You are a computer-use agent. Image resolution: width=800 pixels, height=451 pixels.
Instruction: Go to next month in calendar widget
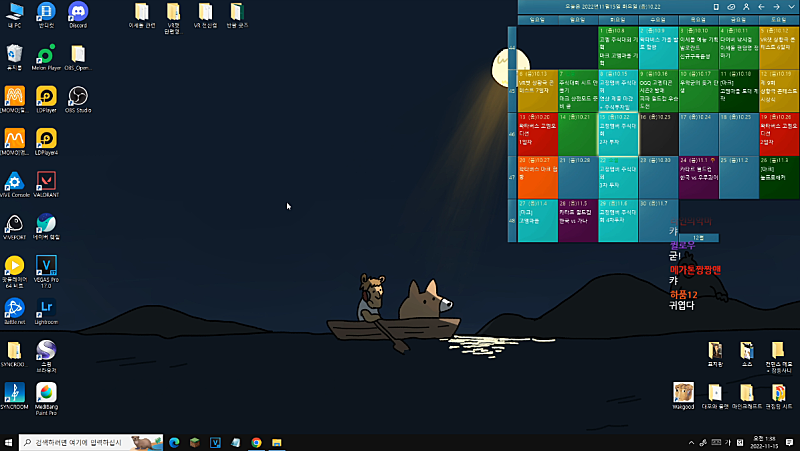click(776, 6)
